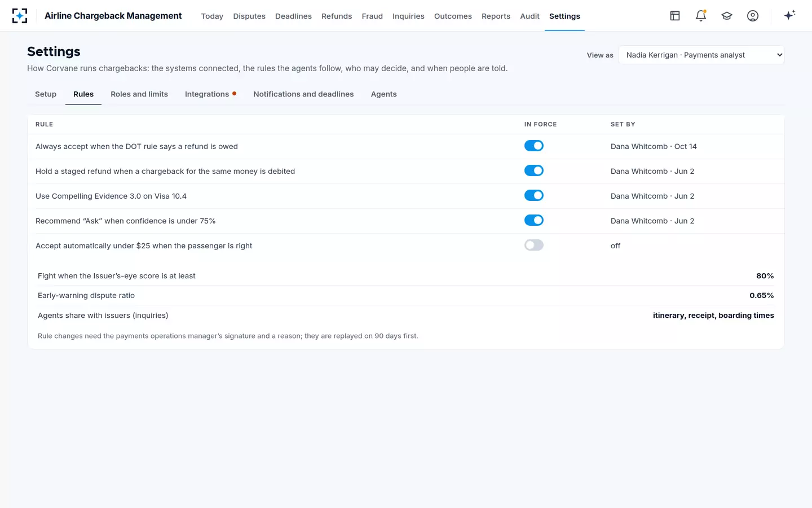
Task: Switch to the Roles and limits tab
Action: (139, 94)
